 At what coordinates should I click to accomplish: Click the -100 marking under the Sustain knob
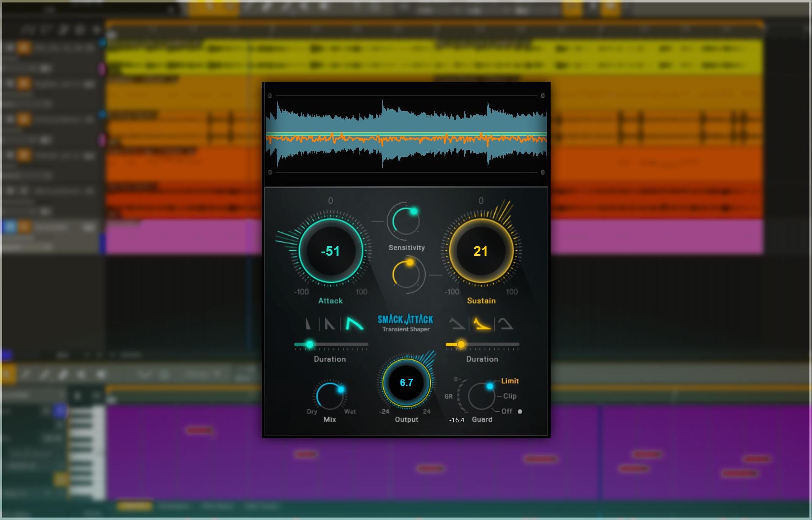(452, 292)
